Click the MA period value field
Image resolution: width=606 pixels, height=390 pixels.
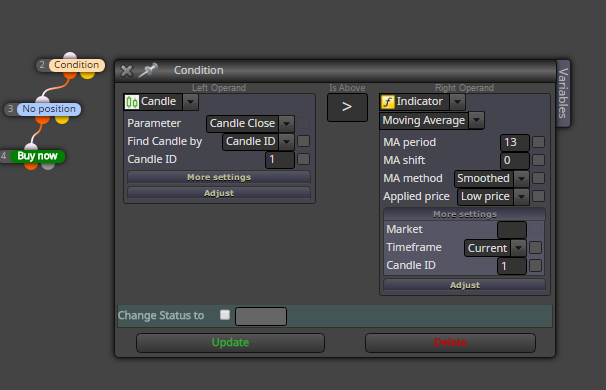pos(515,143)
